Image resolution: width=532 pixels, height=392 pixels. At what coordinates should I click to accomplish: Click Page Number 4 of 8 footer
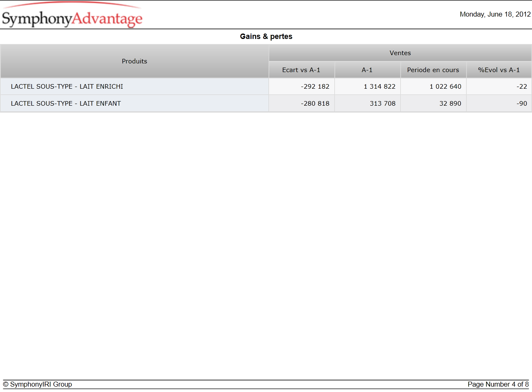(x=498, y=385)
